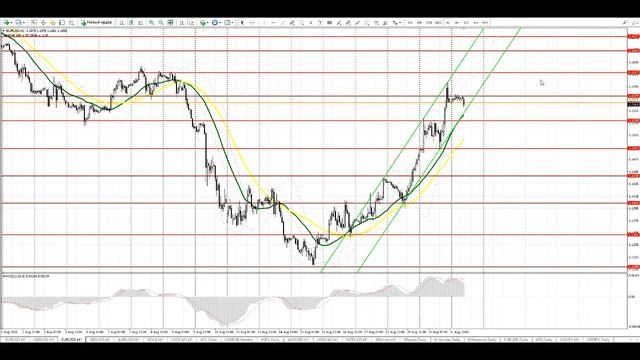640x360 pixels.
Task: Toggle the Terminal panel icon
Action: tap(62, 22)
